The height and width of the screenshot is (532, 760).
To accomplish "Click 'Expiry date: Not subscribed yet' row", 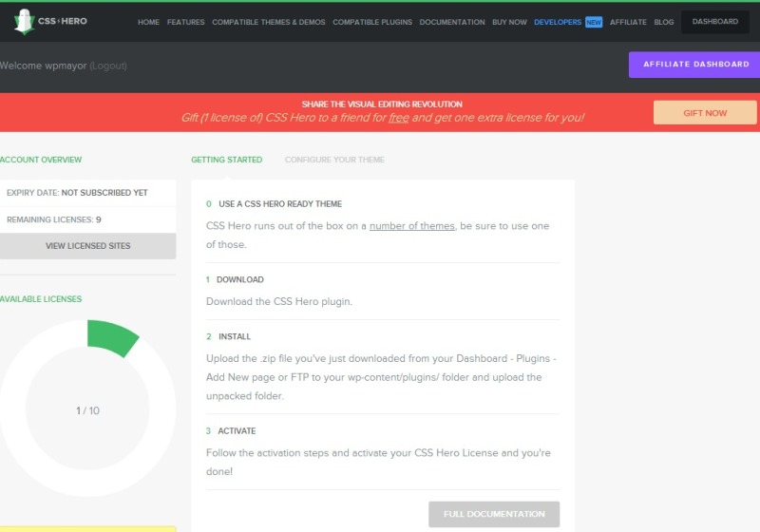I will coord(87,193).
